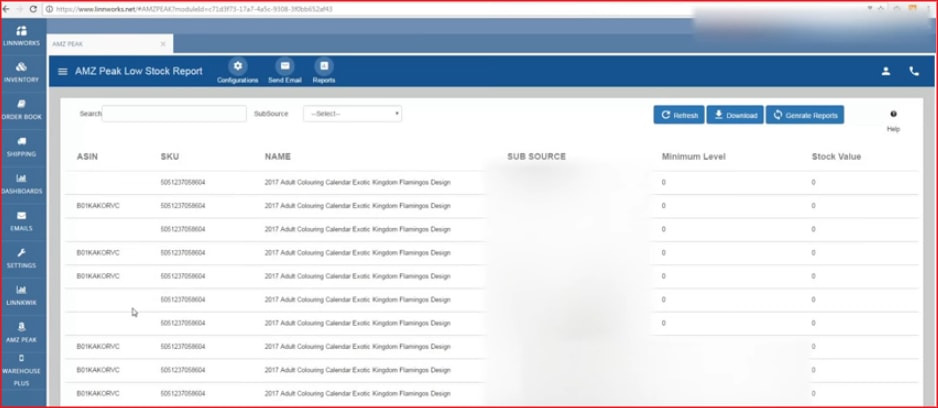The height and width of the screenshot is (408, 938).
Task: Go forward with the browser forward arrow
Action: coord(19,9)
